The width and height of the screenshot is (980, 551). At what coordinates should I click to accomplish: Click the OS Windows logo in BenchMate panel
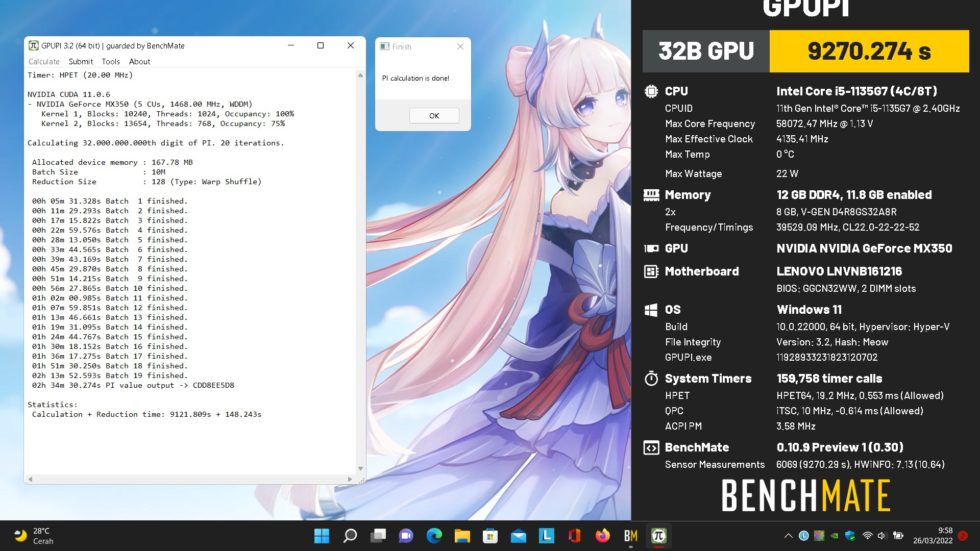coord(651,310)
